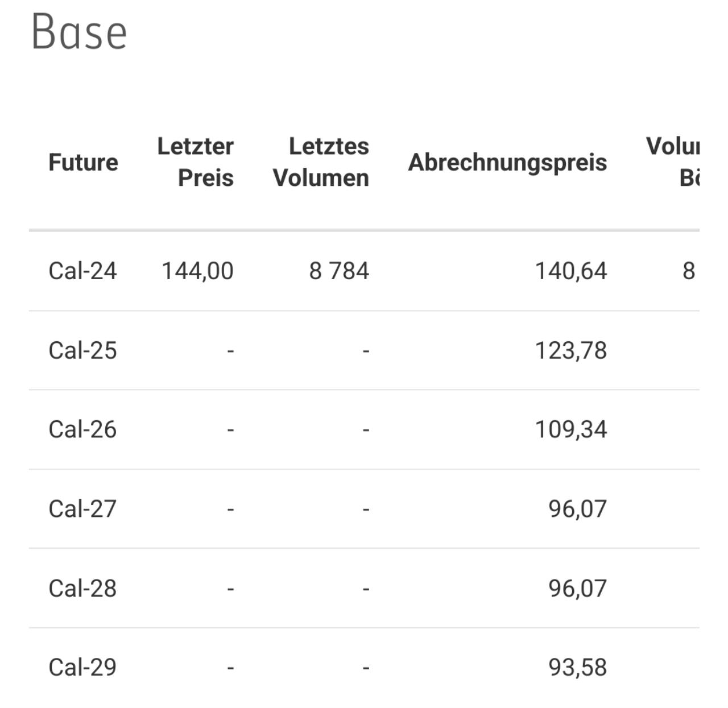728x708 pixels.
Task: Click the Abrechnungspreis column header
Action: click(x=507, y=162)
